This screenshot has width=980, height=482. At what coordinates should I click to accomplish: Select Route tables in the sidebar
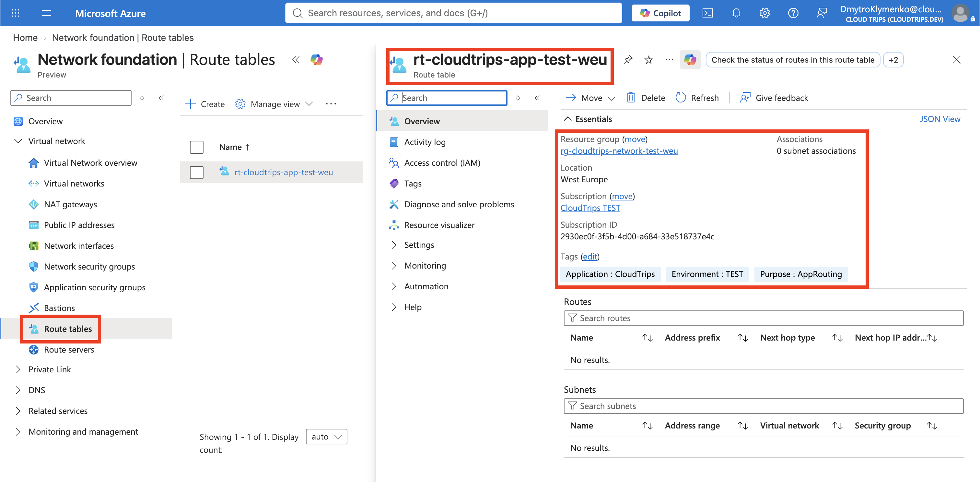pos(68,329)
